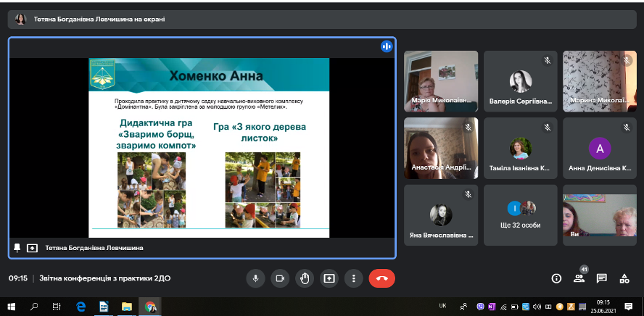Open the chat messages panel
Screen dimensions: 644x316
click(601, 278)
